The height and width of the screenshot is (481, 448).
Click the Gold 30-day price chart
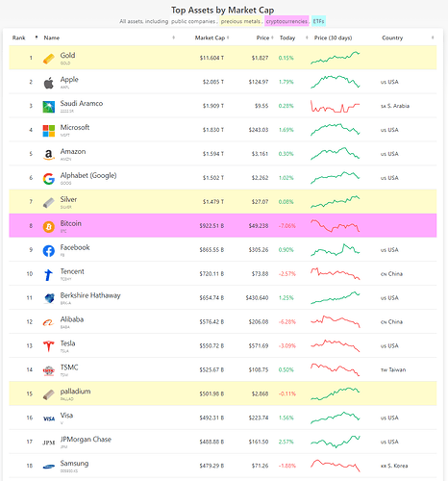point(336,58)
